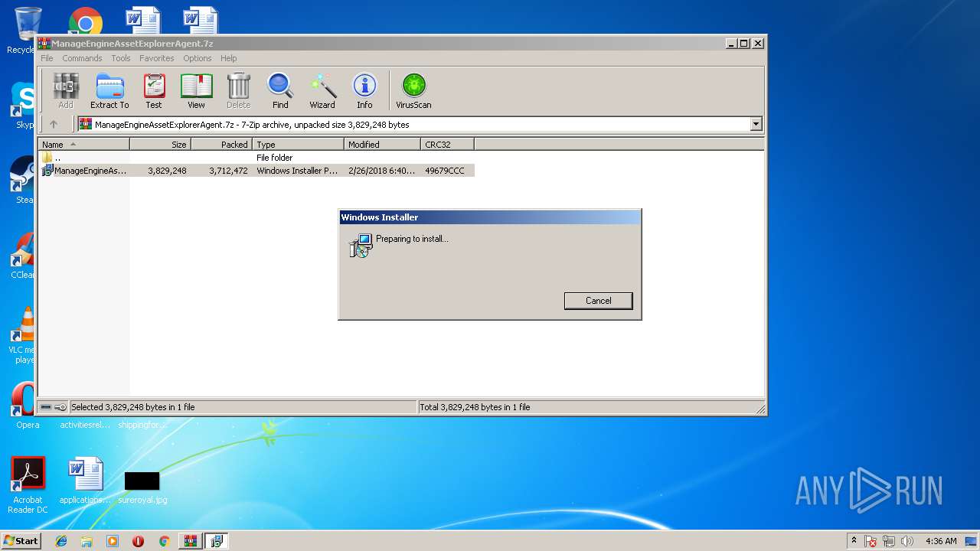Open the Help menu
This screenshot has width=980, height=551.
[229, 58]
